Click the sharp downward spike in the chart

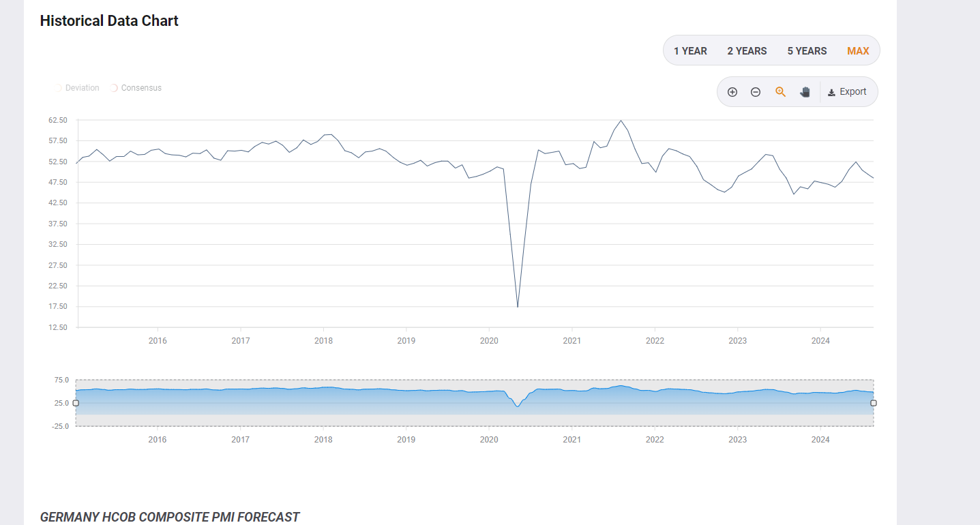click(518, 305)
